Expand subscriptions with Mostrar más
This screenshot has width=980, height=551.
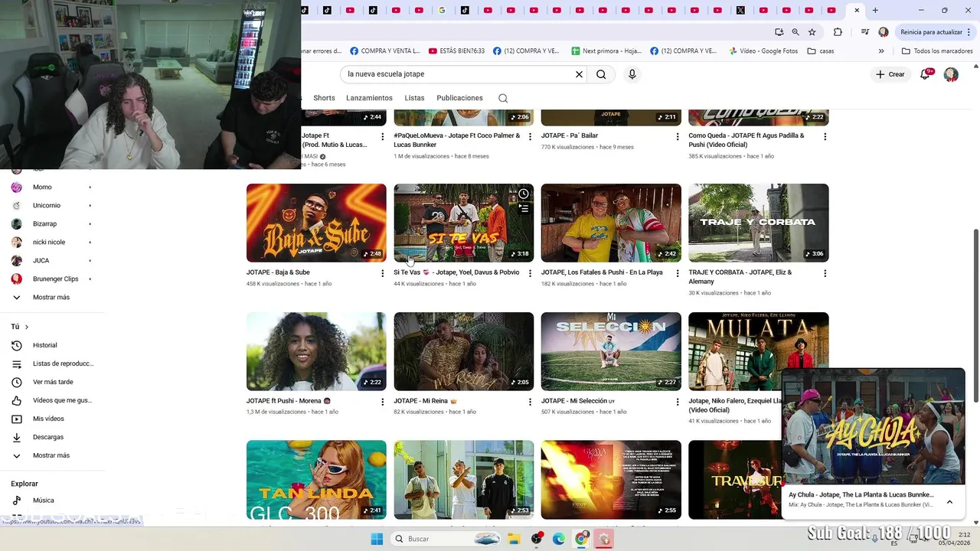point(51,297)
